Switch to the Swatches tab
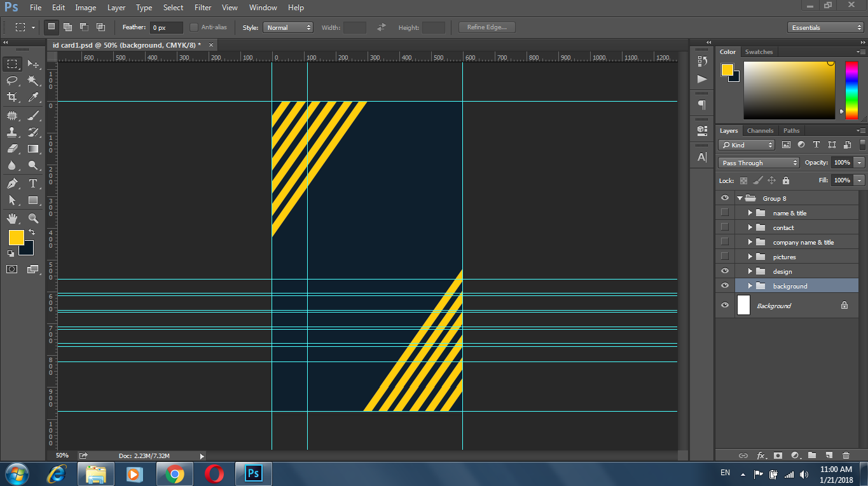This screenshot has width=868, height=486. (759, 51)
